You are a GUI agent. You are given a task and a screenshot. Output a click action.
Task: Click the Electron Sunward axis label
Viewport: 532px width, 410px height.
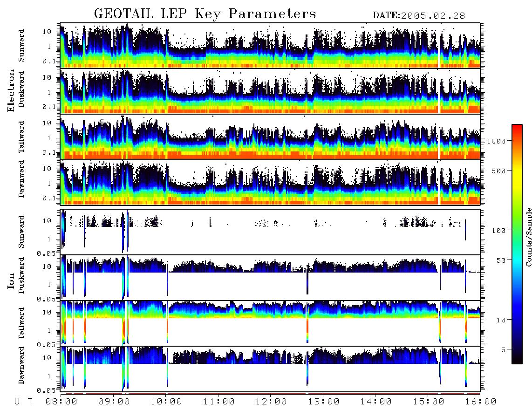pos(21,46)
